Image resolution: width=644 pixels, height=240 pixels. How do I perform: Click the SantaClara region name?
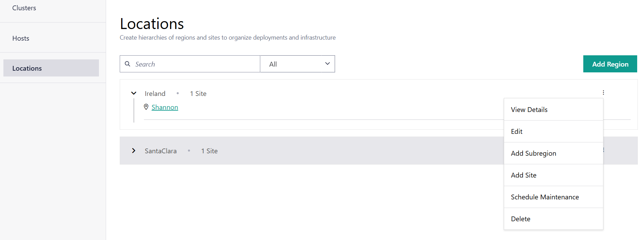[161, 151]
